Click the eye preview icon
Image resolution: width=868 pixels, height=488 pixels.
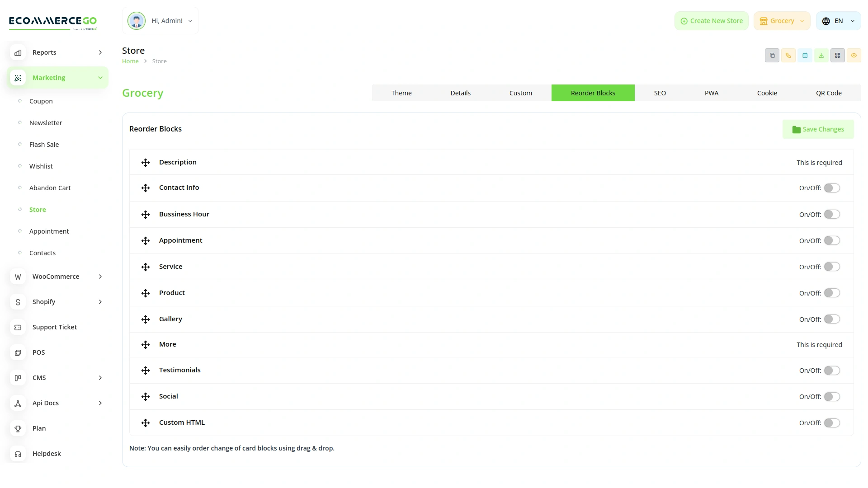tap(854, 55)
